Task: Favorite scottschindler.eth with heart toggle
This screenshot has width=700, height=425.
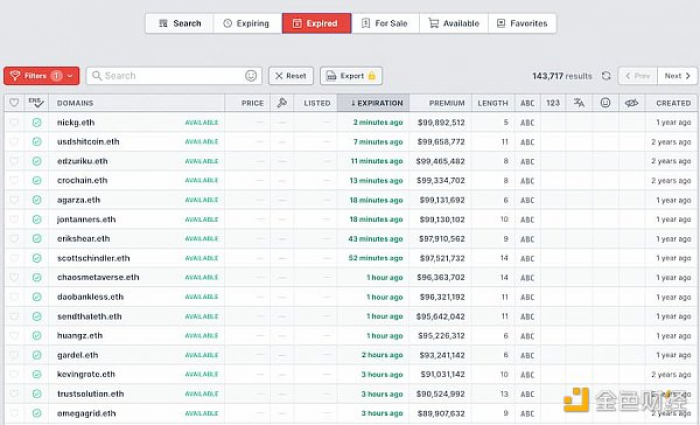Action: coord(14,258)
